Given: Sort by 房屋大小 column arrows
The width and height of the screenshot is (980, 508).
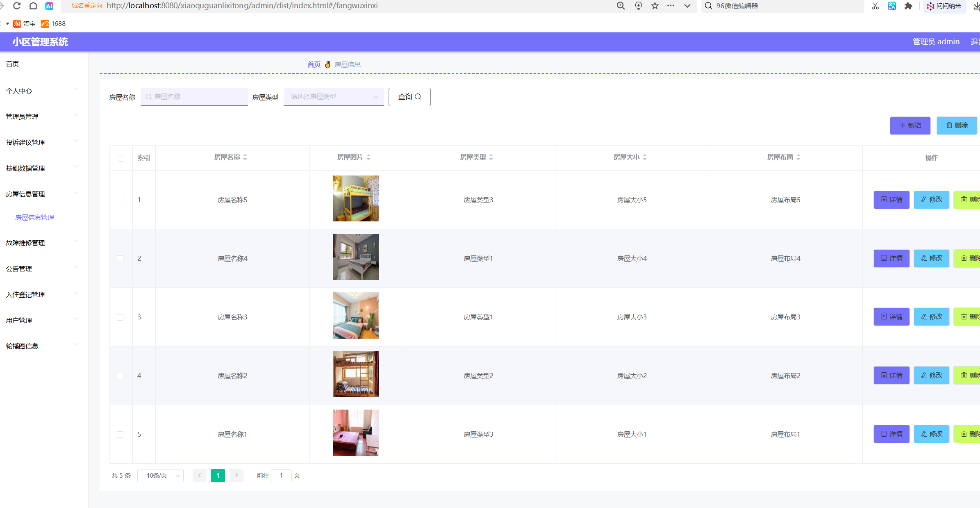Looking at the screenshot, I should pyautogui.click(x=645, y=157).
